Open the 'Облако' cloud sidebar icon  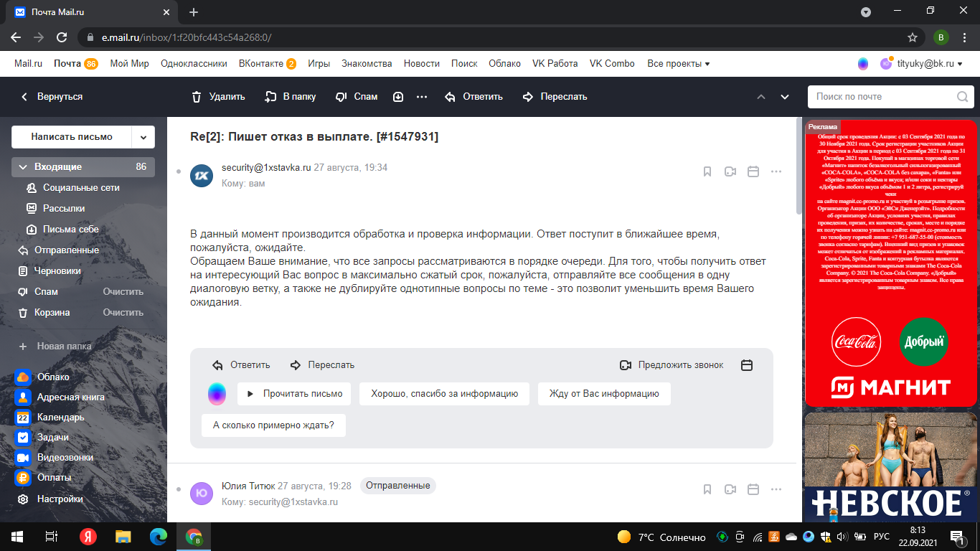(23, 377)
